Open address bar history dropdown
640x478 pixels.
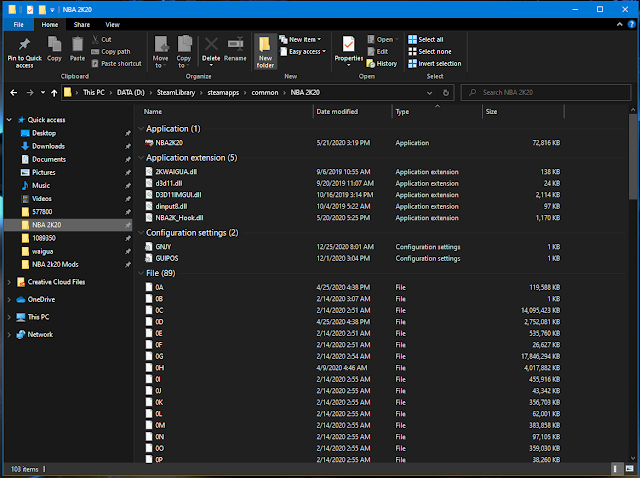coord(429,93)
